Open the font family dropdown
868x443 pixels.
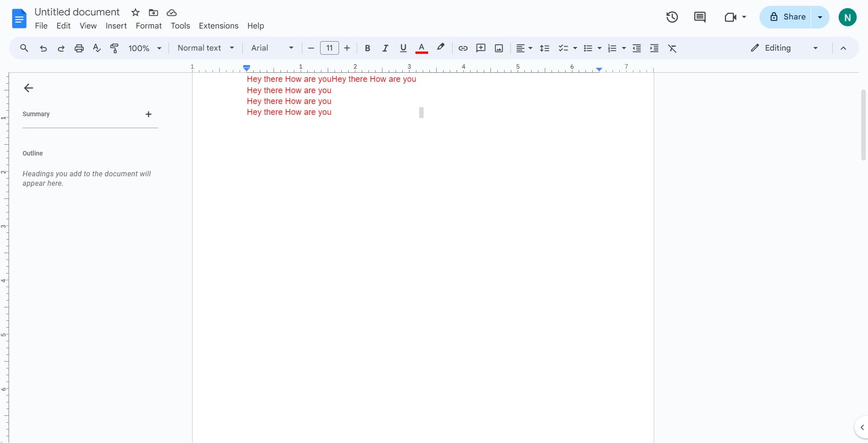click(x=271, y=48)
